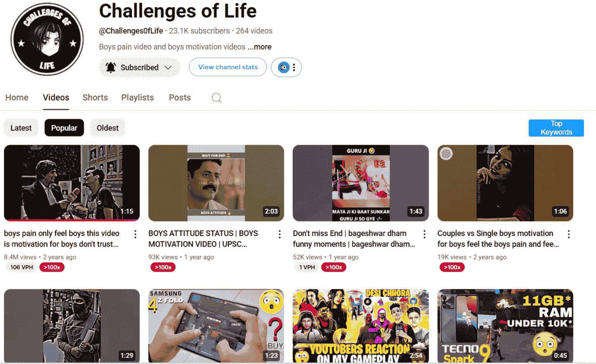Open the Samsung Z Fold 4 video thumbnail
The height and width of the screenshot is (364, 596).
[x=216, y=326]
